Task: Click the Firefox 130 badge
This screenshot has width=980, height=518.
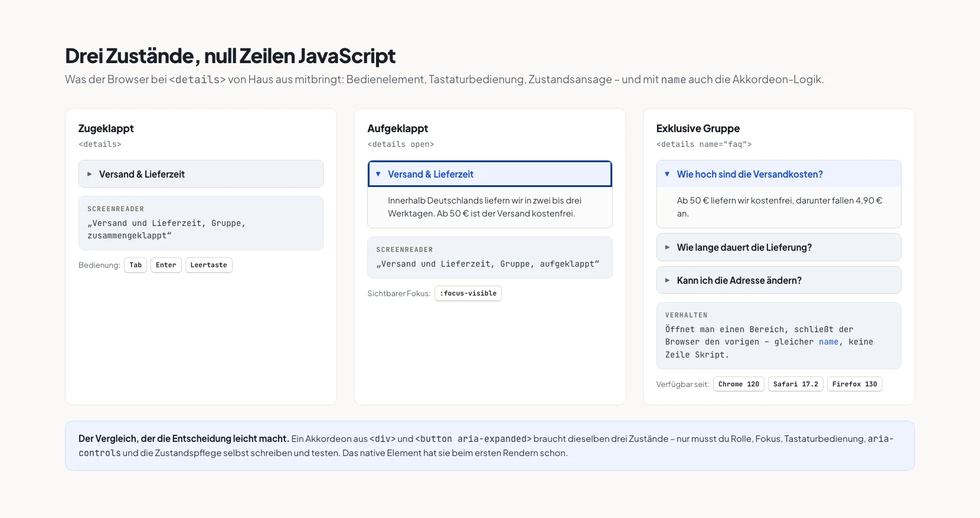Action: point(854,384)
